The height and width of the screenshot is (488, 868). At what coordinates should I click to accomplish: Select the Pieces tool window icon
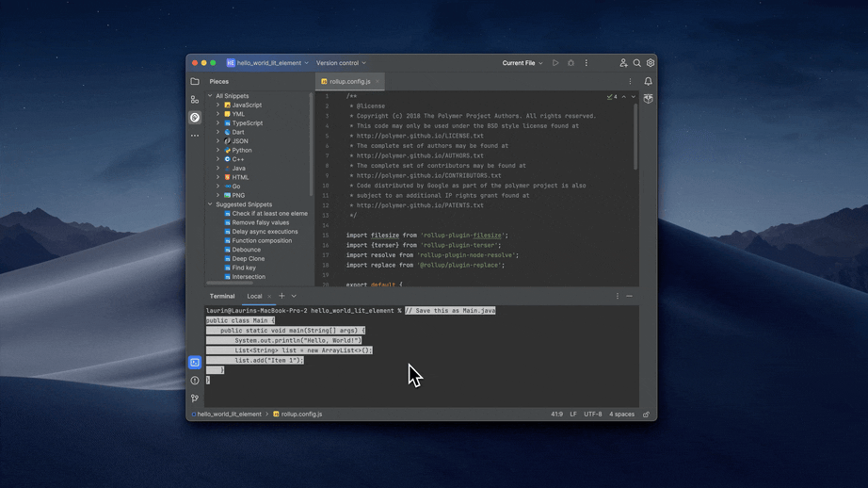[195, 118]
